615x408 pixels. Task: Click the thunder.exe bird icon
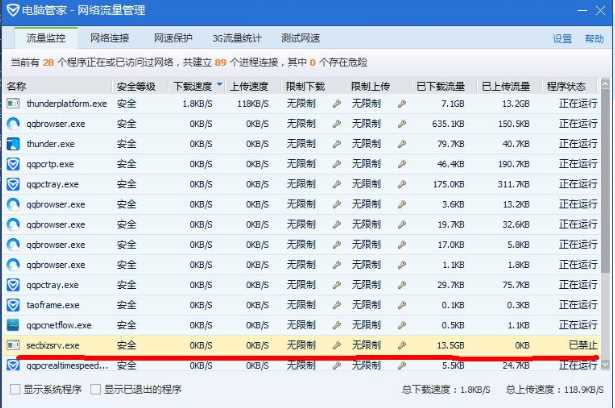[x=13, y=143]
